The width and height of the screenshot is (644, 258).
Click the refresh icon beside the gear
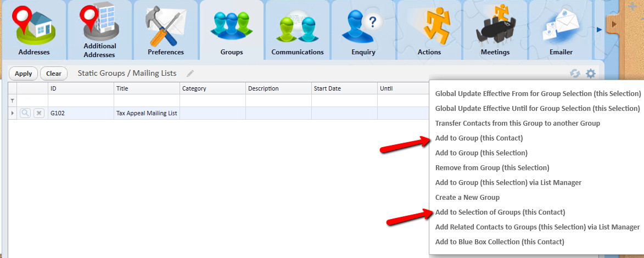pyautogui.click(x=575, y=74)
